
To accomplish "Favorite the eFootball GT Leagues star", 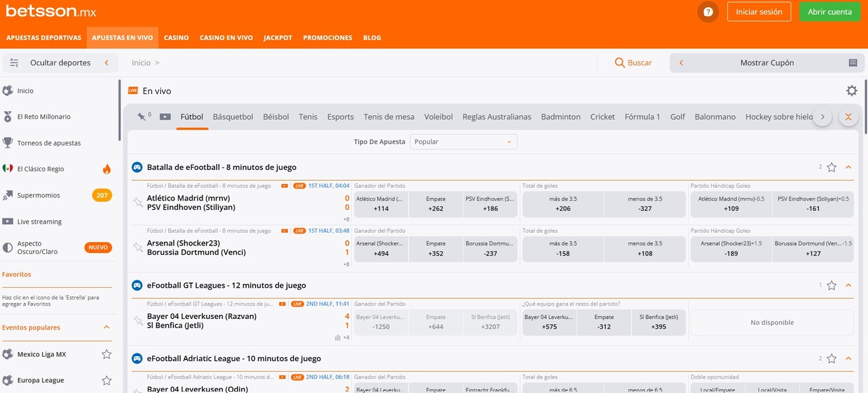I will coord(832,286).
